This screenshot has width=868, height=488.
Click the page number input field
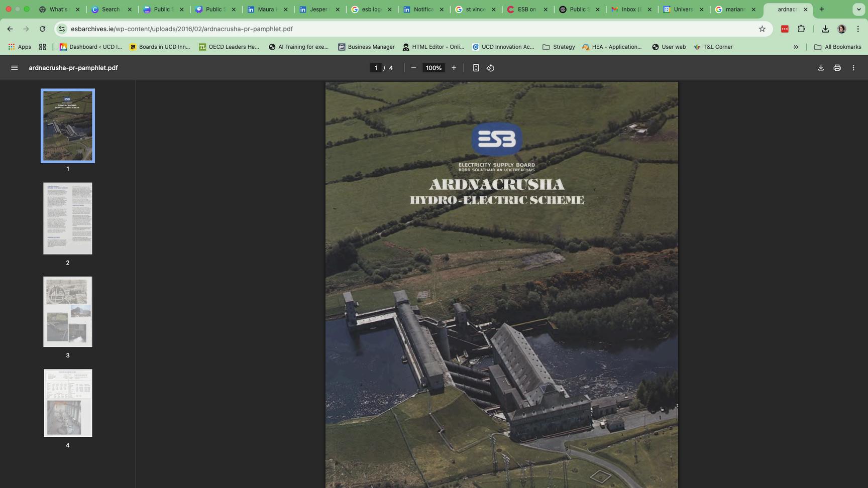[x=375, y=68]
